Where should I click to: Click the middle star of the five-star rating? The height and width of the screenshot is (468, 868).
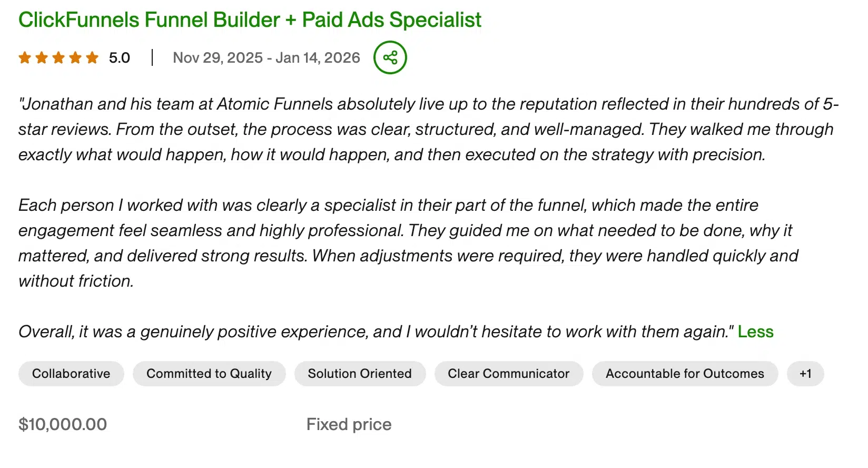click(x=59, y=58)
